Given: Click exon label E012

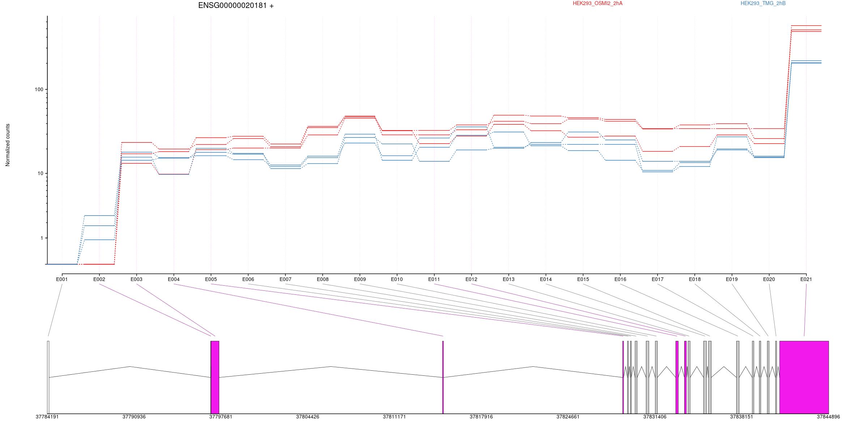Looking at the screenshot, I should click(471, 279).
